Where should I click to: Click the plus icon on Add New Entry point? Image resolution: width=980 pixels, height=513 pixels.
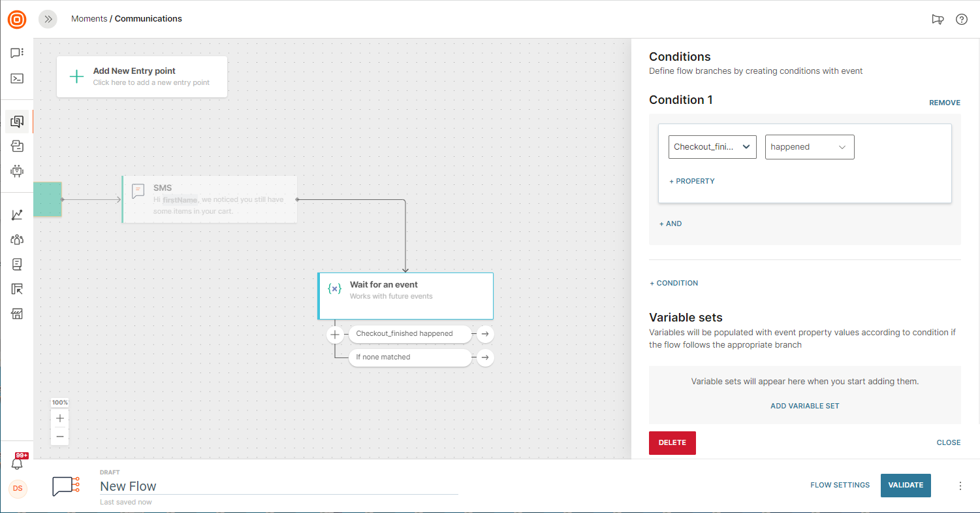pos(76,76)
